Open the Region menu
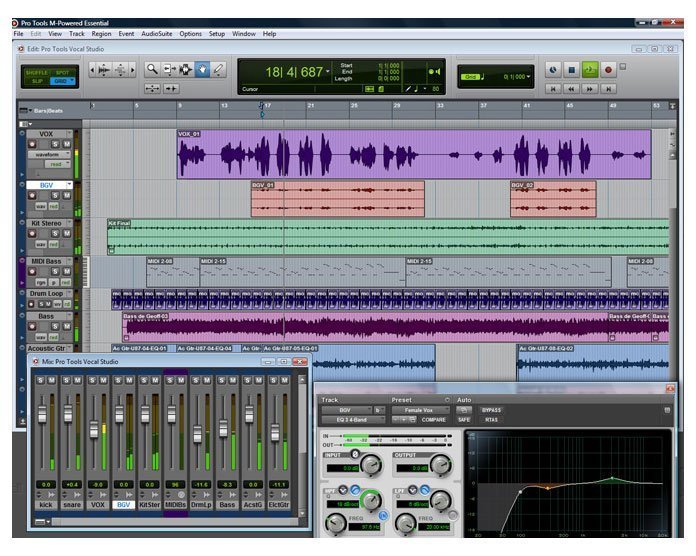This screenshot has height=556, width=696. pyautogui.click(x=101, y=34)
